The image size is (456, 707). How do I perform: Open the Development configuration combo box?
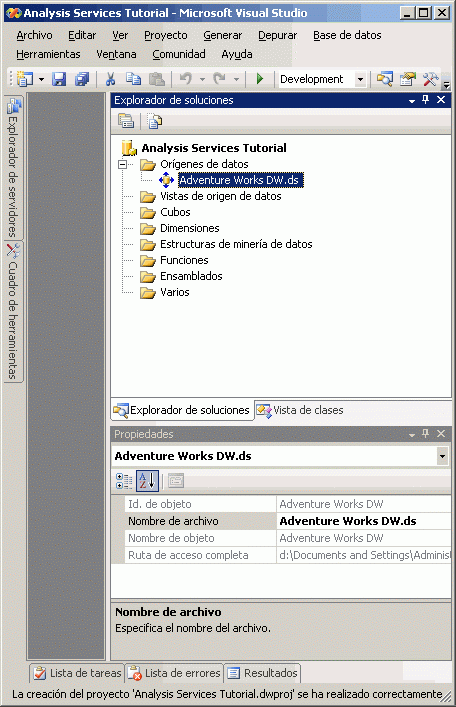coord(322,79)
